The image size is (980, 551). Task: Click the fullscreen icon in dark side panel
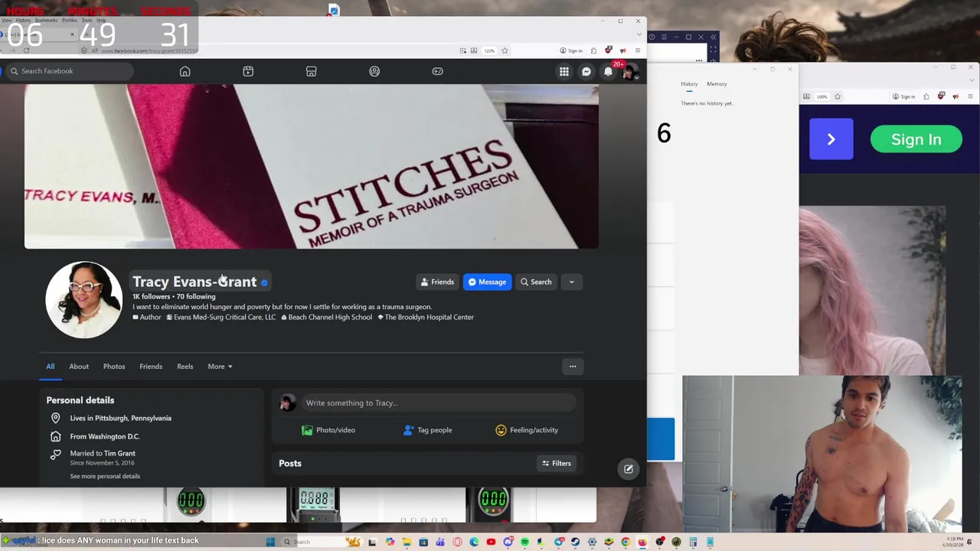tap(713, 50)
